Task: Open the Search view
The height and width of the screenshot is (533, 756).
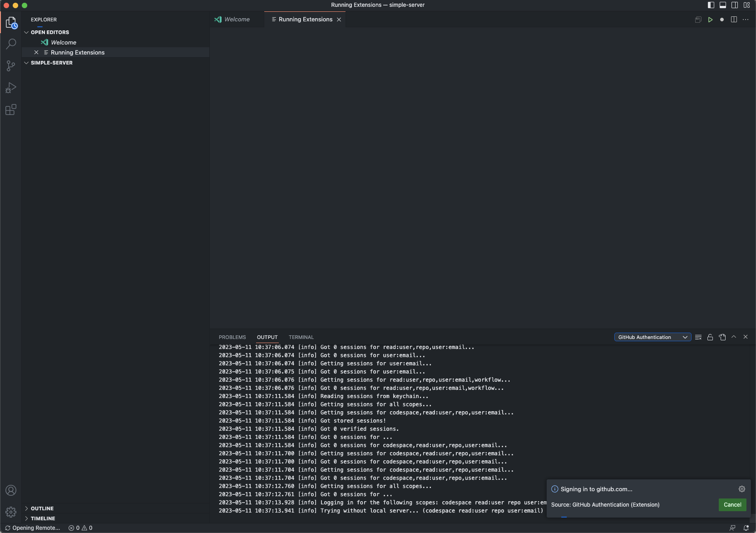Action: pos(11,44)
